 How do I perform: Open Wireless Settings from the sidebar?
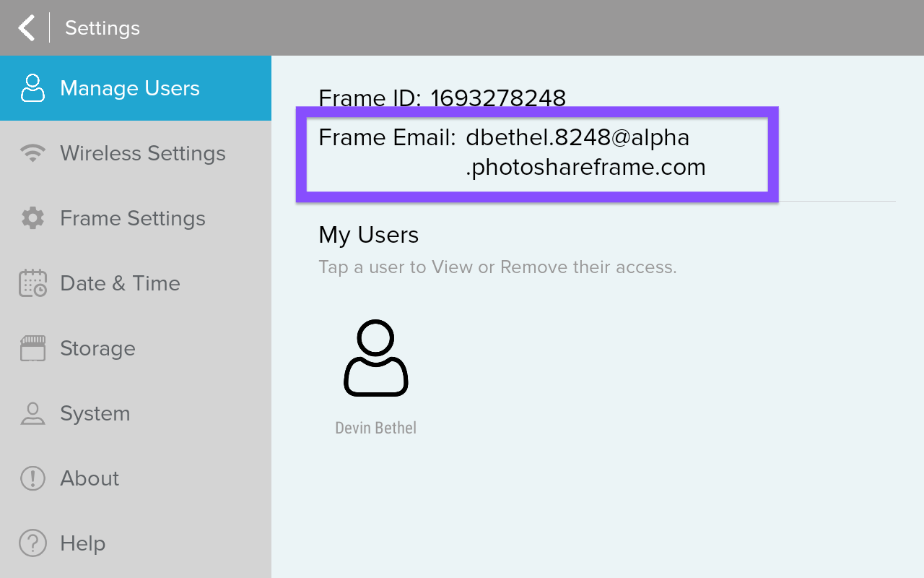143,153
